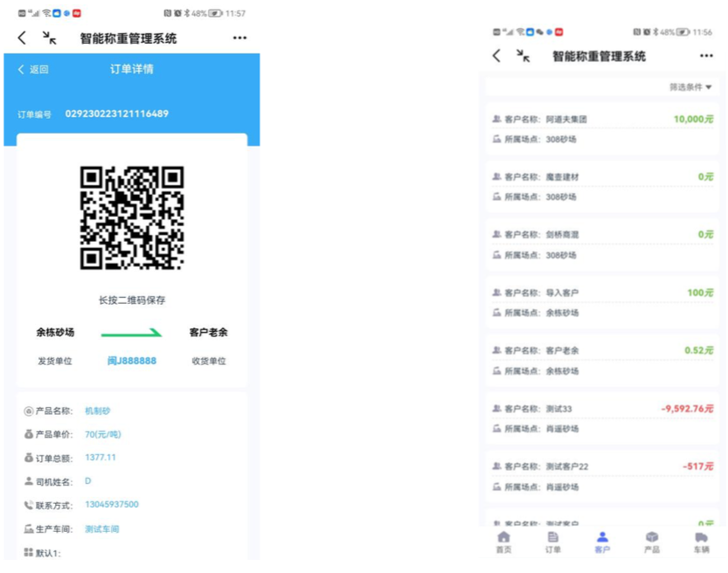Open the customer card 魔壹建材

click(x=602, y=187)
